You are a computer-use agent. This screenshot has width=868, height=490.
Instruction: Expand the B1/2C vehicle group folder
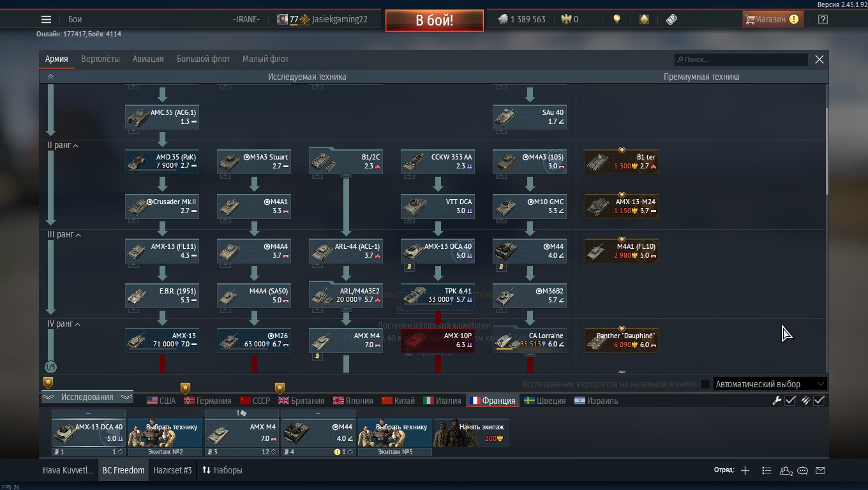point(346,161)
